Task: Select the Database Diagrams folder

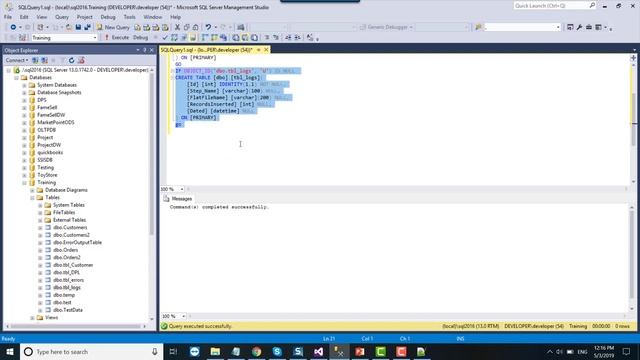Action: (66, 190)
